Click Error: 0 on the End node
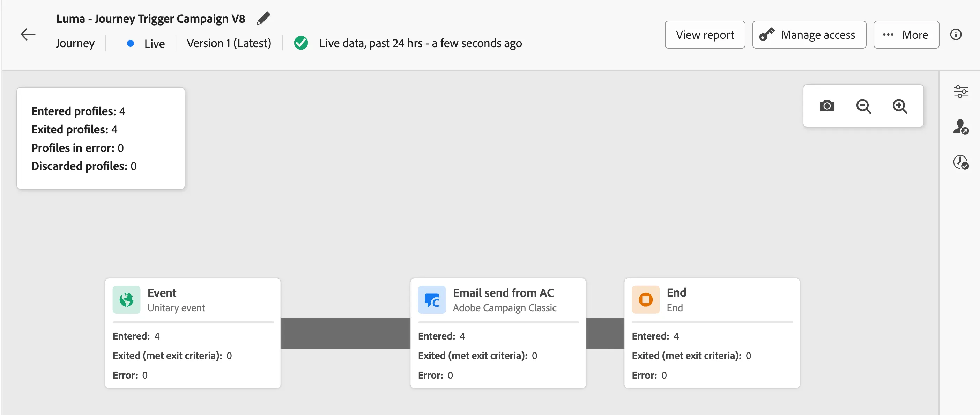 pos(649,375)
